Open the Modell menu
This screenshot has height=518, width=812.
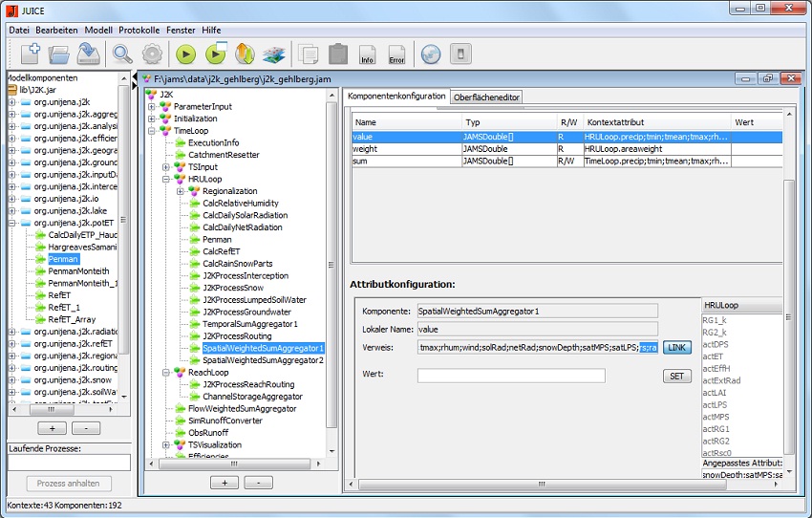[x=98, y=30]
